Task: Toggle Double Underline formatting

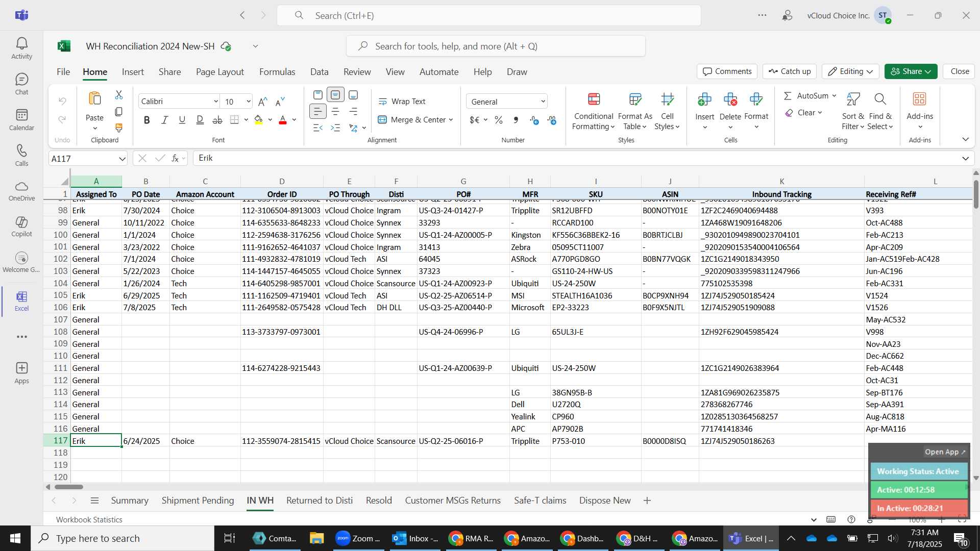Action: pos(200,120)
